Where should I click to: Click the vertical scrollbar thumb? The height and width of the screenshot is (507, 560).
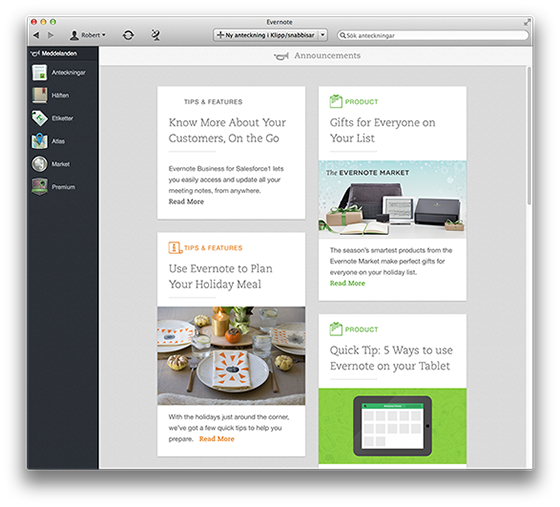pyautogui.click(x=529, y=136)
